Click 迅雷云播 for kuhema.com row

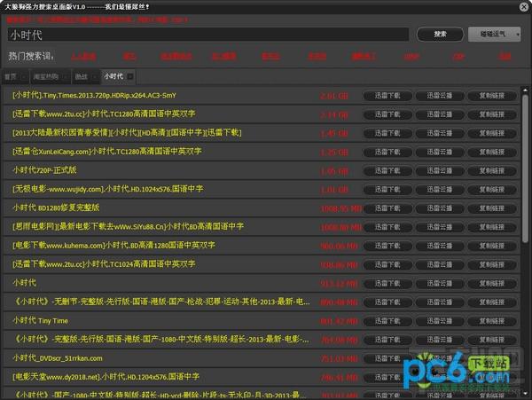[440, 246]
